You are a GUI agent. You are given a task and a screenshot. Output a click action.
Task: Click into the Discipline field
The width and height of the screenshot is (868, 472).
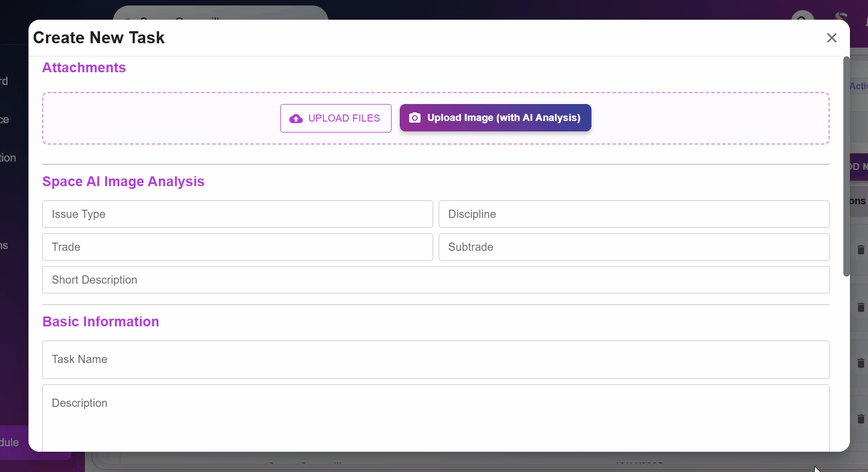[634, 214]
